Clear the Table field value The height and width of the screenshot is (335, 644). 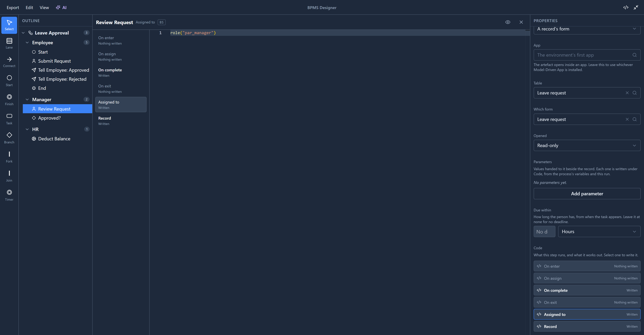[x=627, y=93]
